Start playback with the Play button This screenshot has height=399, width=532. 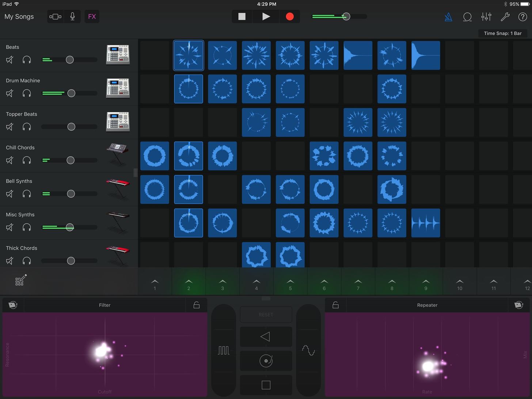coord(266,16)
